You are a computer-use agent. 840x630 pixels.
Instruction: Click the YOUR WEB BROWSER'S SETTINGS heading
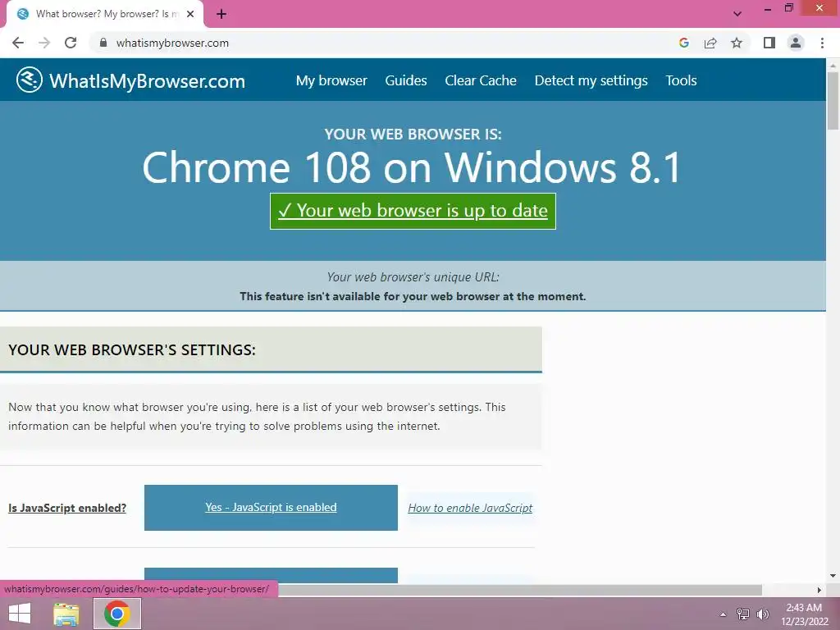[x=132, y=349]
